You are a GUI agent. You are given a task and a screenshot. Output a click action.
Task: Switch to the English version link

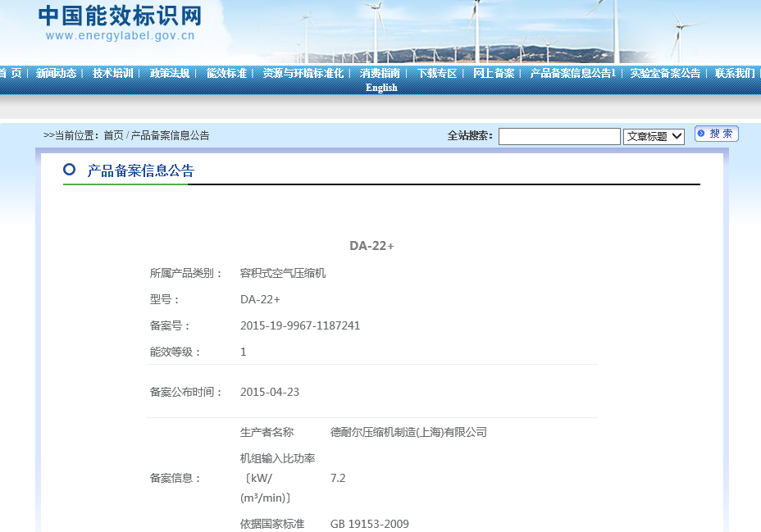tap(381, 88)
